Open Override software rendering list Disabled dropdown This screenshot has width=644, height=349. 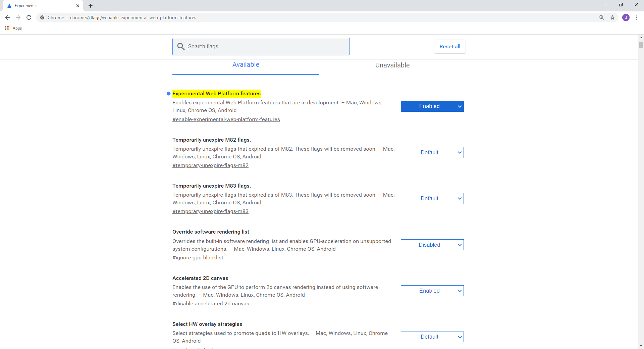tap(432, 245)
